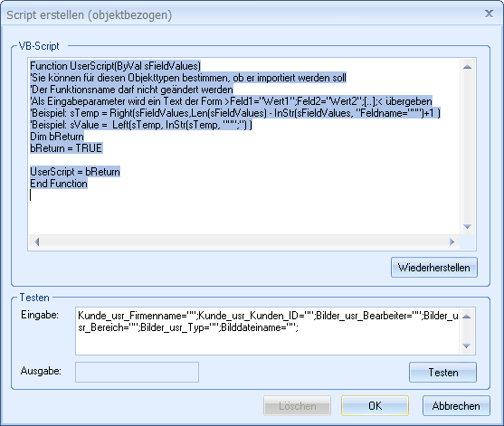Click script editor scroll-right arrow
Image resolution: width=504 pixels, height=426 pixels.
click(x=452, y=241)
